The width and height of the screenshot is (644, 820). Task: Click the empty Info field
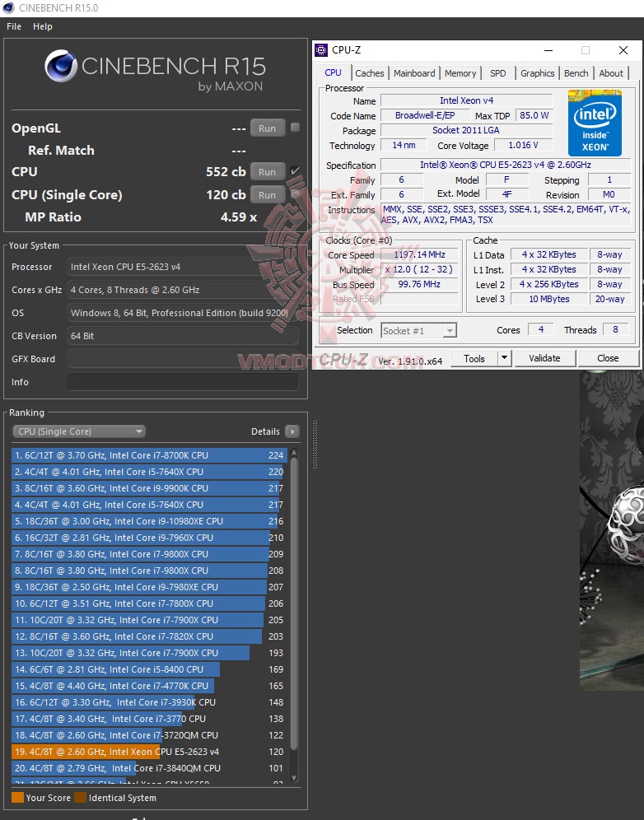pyautogui.click(x=183, y=382)
